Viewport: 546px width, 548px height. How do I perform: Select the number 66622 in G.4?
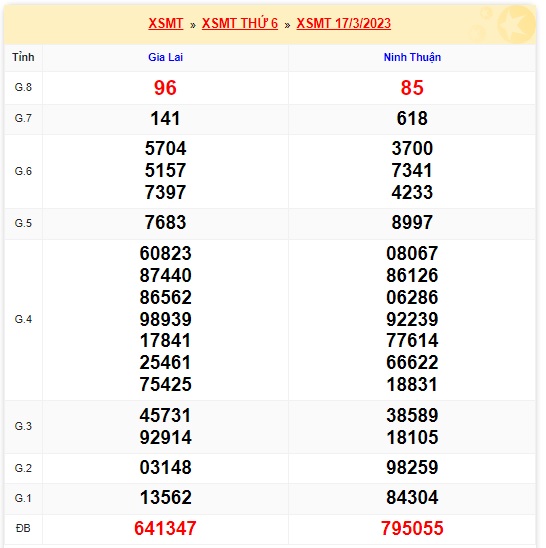click(412, 362)
